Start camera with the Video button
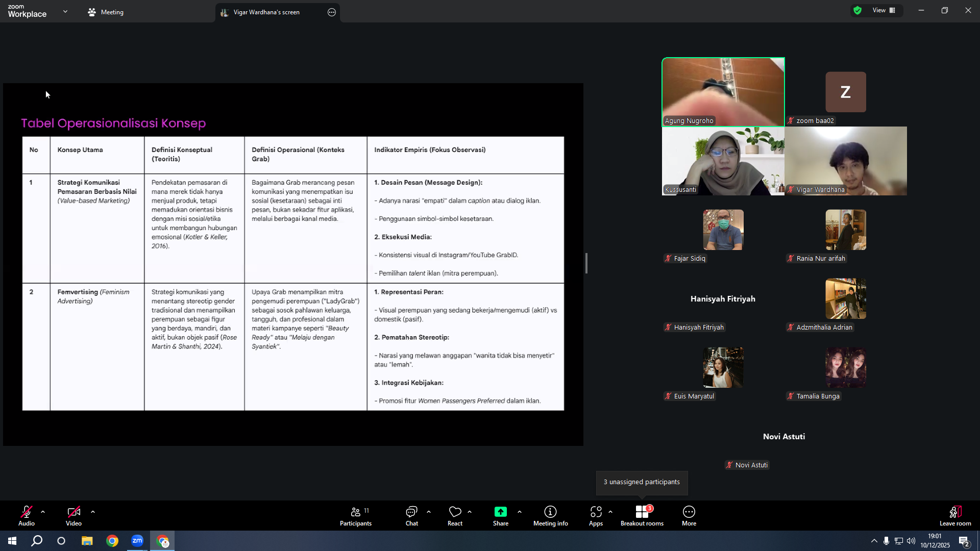980x551 pixels. click(73, 516)
